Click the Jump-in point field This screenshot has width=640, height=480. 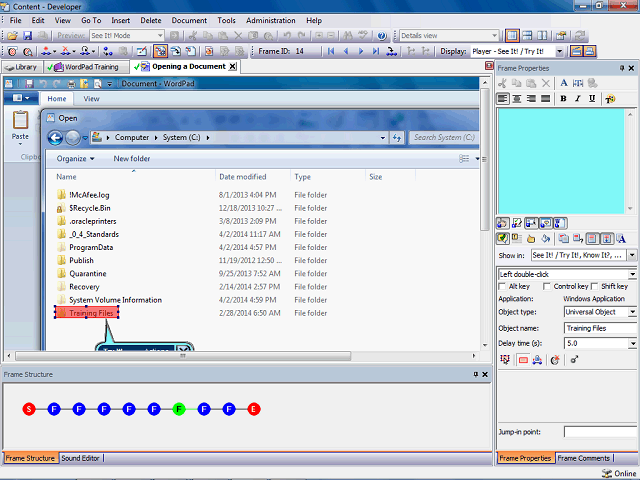tap(600, 432)
